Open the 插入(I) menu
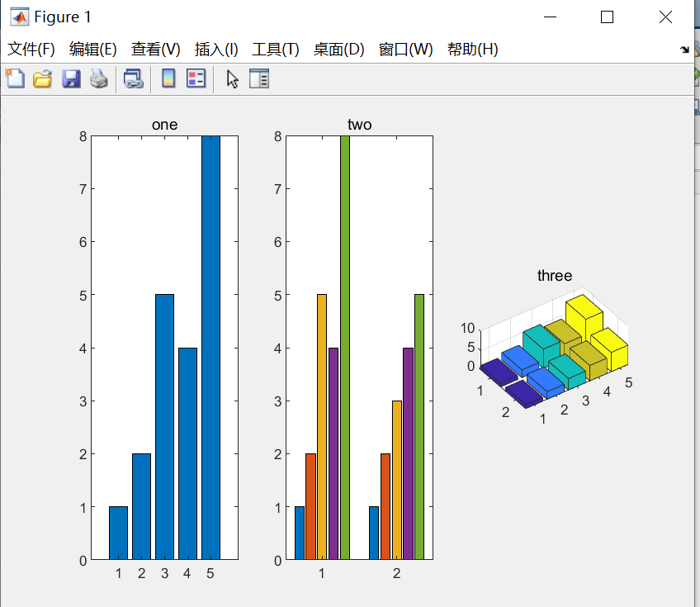The width and height of the screenshot is (700, 607). pos(215,49)
